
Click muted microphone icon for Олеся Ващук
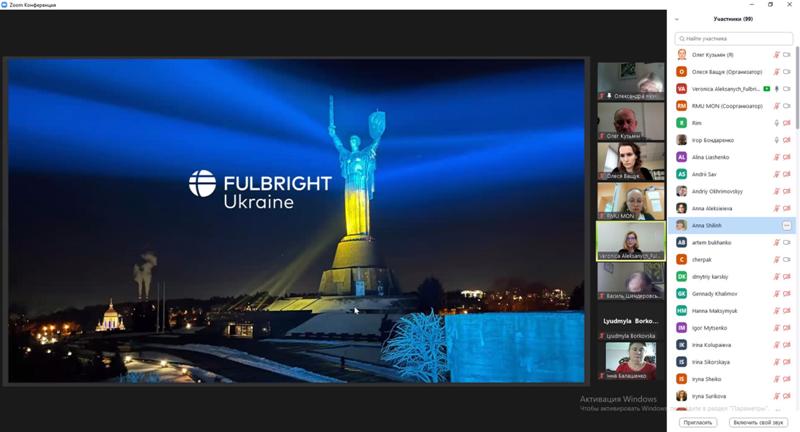(x=777, y=72)
